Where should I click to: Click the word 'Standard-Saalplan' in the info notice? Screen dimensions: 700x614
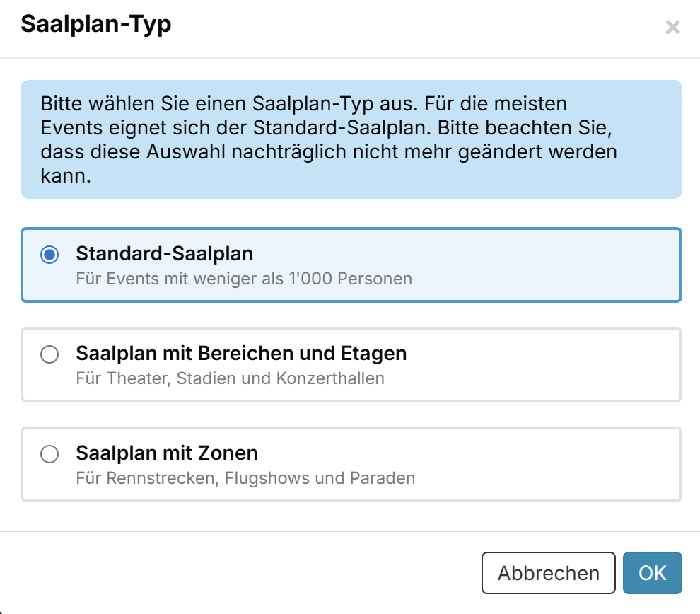[x=342, y=128]
